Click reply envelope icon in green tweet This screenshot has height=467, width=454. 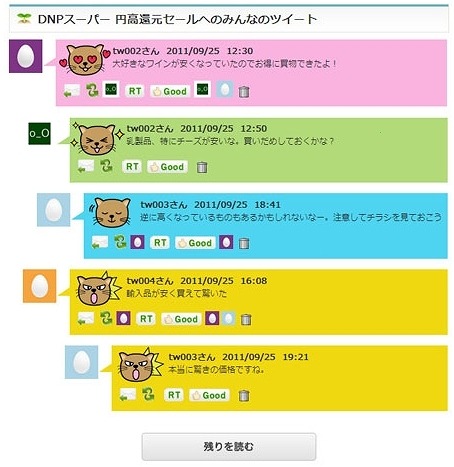click(86, 166)
